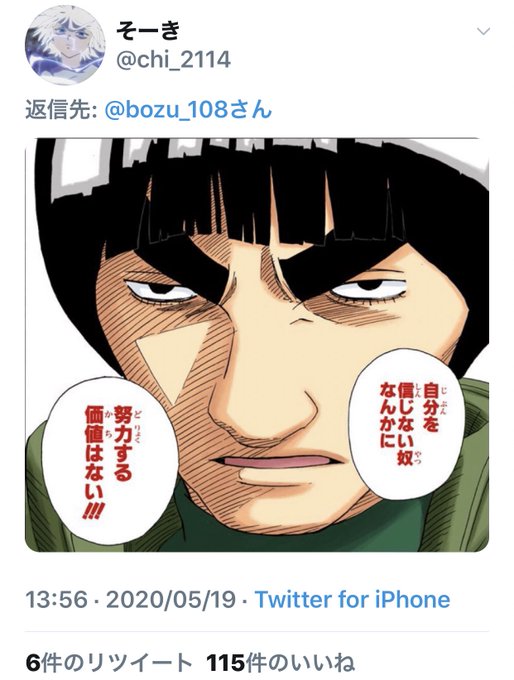The height and width of the screenshot is (680, 514).
Task: Click the like count number 115
Action: pos(225,662)
